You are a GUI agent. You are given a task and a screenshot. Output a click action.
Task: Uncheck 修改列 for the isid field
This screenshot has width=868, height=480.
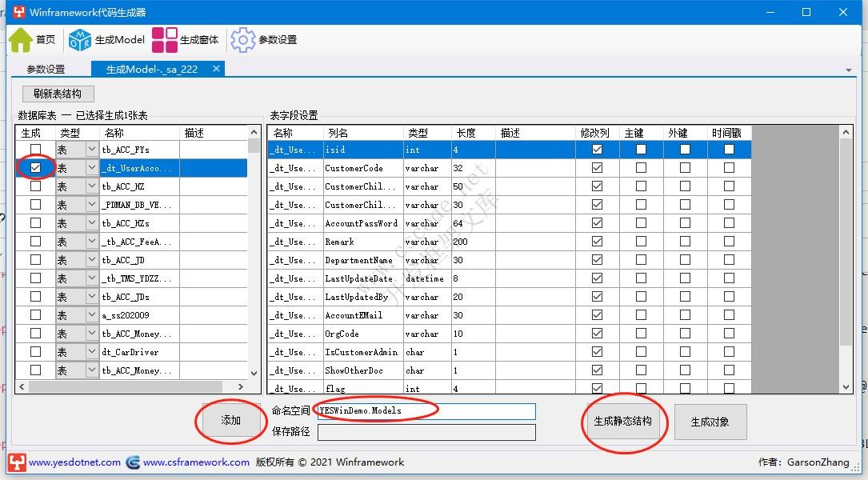point(597,149)
